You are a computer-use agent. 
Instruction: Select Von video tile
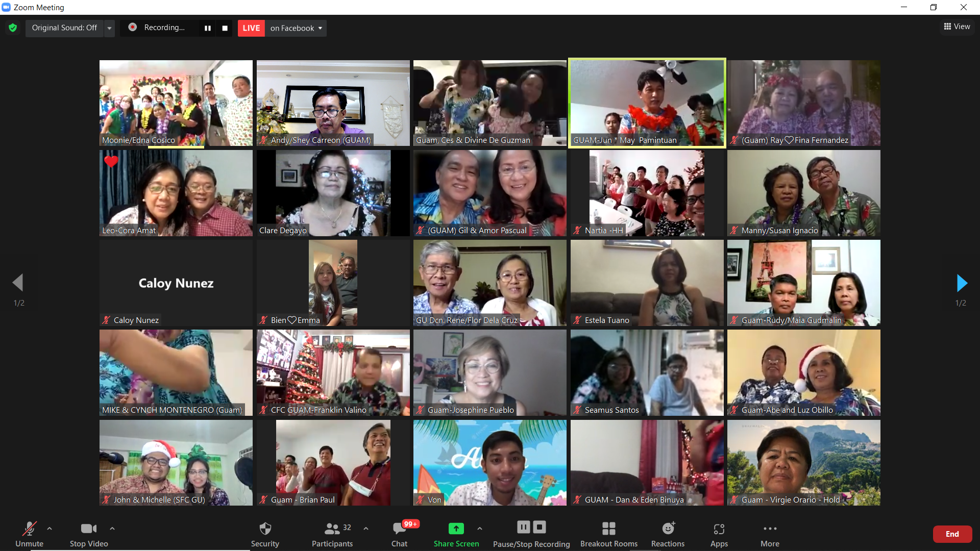coord(490,463)
